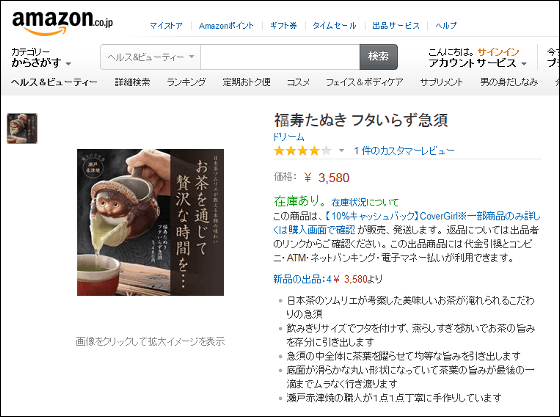Open the Amazonポイント link
The width and height of the screenshot is (560, 417).
(226, 26)
